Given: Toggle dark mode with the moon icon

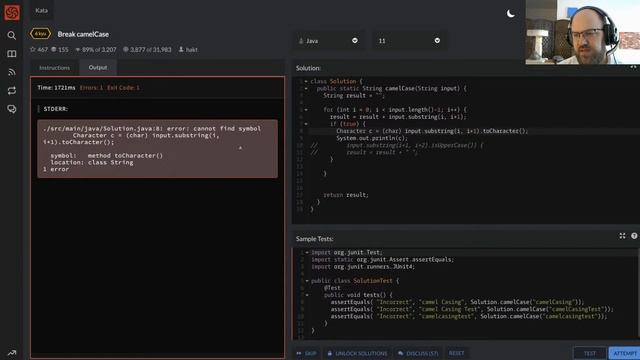Looking at the screenshot, I should pos(511,13).
